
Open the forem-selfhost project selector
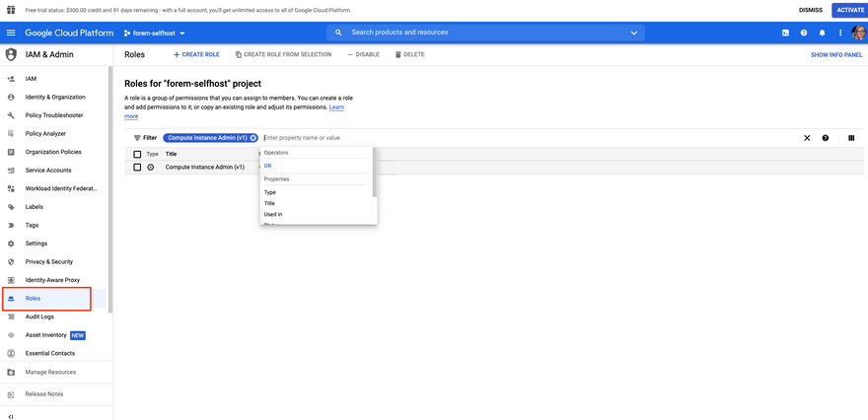[x=155, y=34]
